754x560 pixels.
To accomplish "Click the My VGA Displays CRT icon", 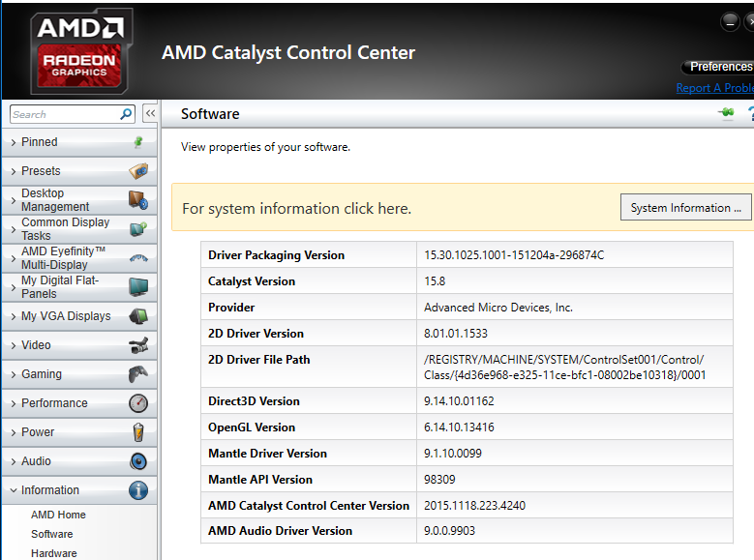I will 138,316.
